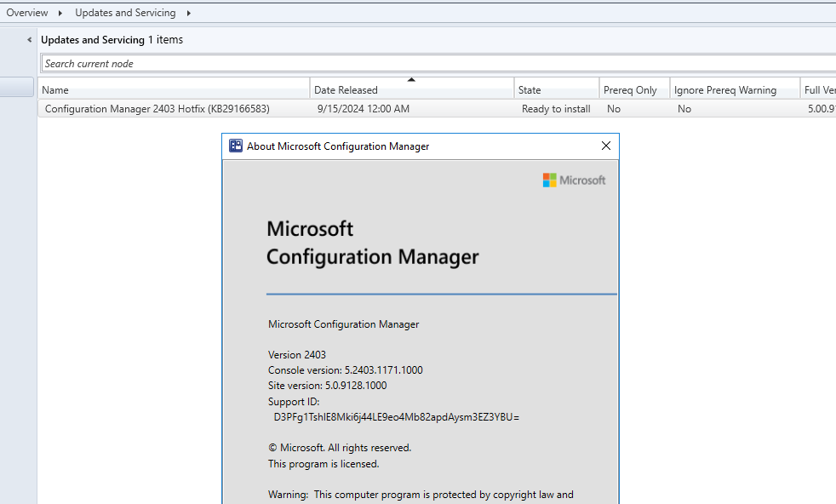Click the Ready to install state cell

pyautogui.click(x=556, y=109)
